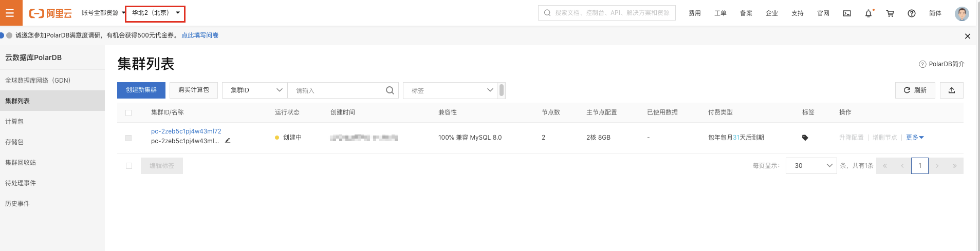Viewport: 980px width, 251px height.
Task: Open 计算包 in the sidebar
Action: (x=14, y=122)
